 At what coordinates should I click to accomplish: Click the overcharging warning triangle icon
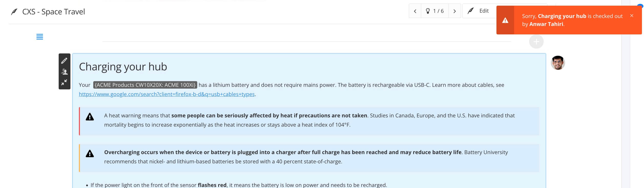[x=90, y=154]
